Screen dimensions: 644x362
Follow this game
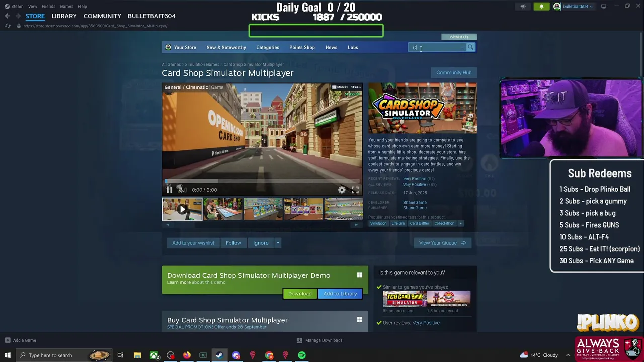point(233,243)
